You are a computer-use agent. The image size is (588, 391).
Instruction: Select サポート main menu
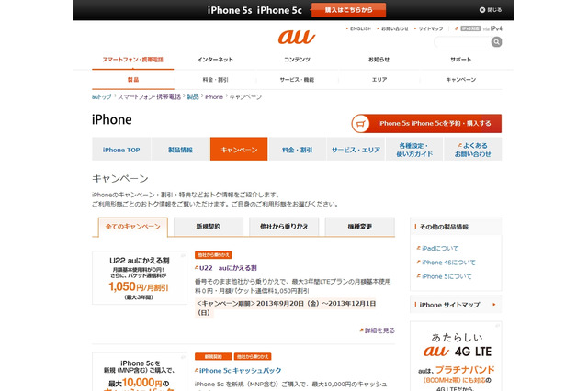click(461, 60)
